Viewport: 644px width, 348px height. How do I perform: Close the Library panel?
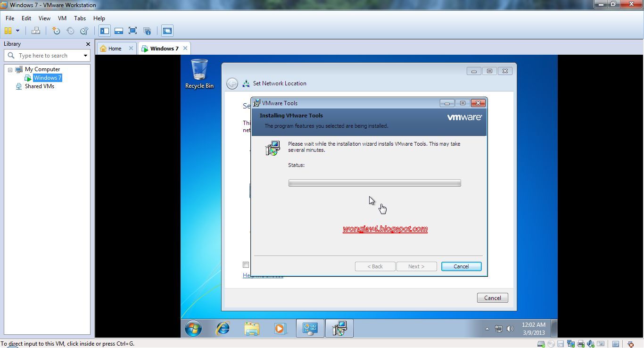(x=88, y=44)
